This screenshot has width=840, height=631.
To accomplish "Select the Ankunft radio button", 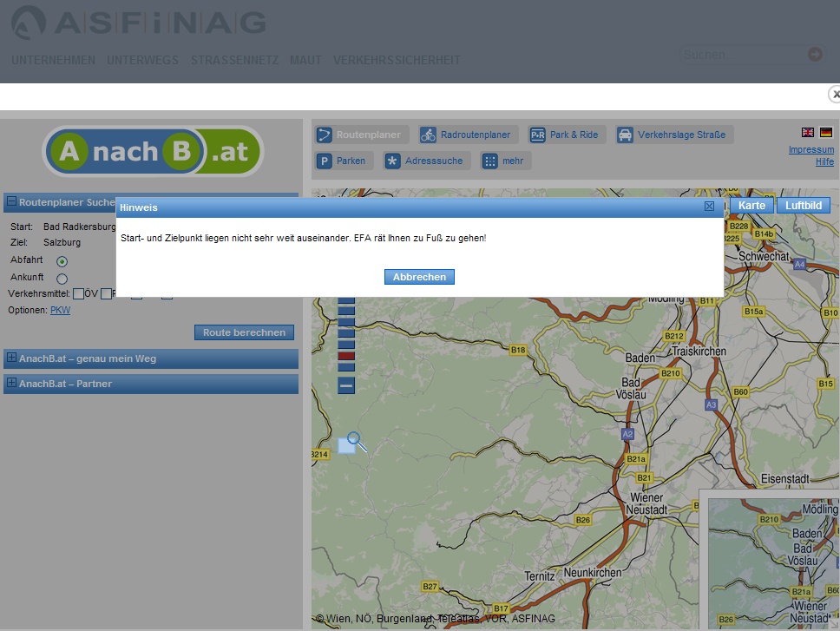I will click(x=61, y=278).
